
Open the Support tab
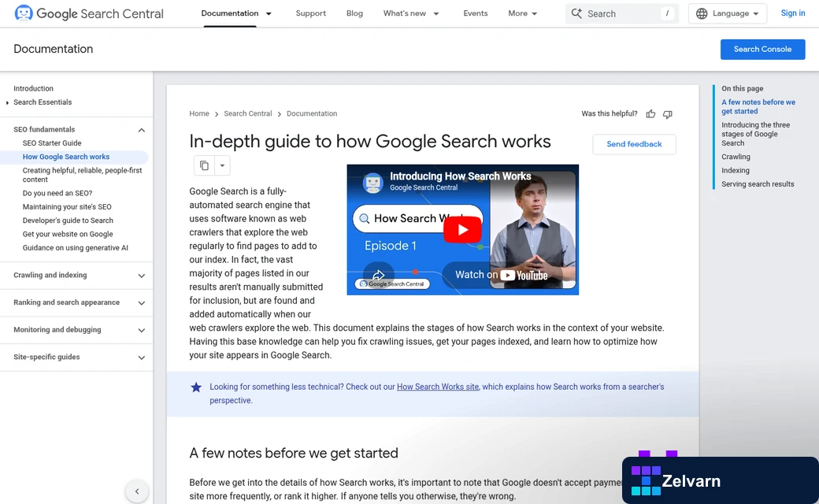[x=311, y=13]
